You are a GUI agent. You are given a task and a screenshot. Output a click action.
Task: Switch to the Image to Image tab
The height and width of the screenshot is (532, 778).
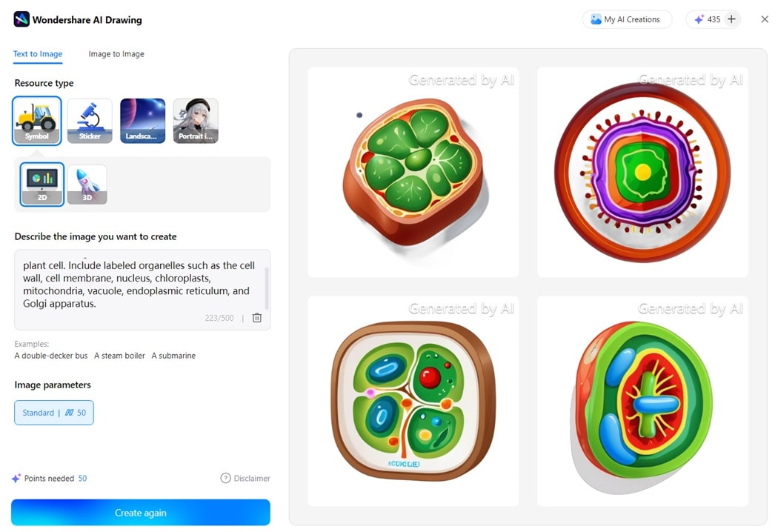[x=116, y=54]
